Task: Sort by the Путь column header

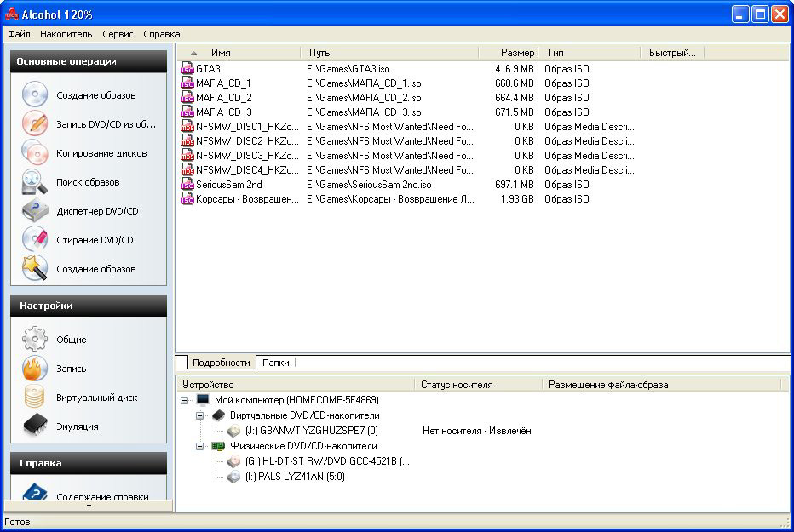Action: [x=390, y=53]
